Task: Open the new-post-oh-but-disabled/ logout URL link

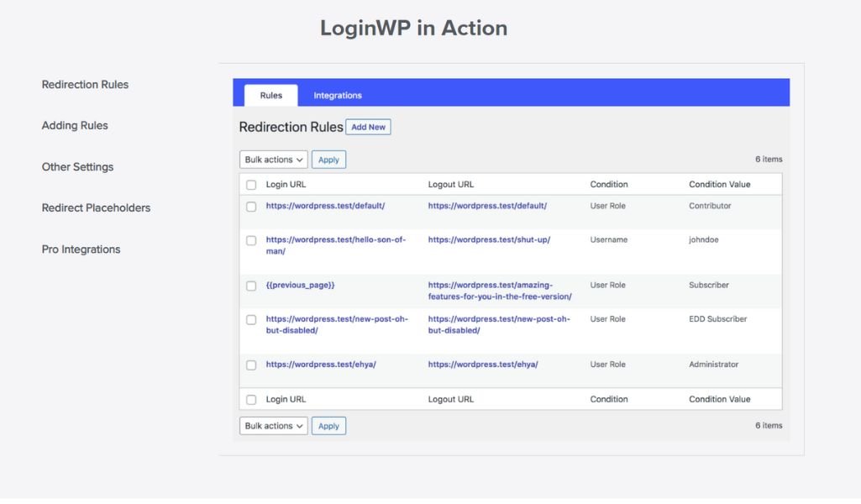Action: [x=499, y=324]
